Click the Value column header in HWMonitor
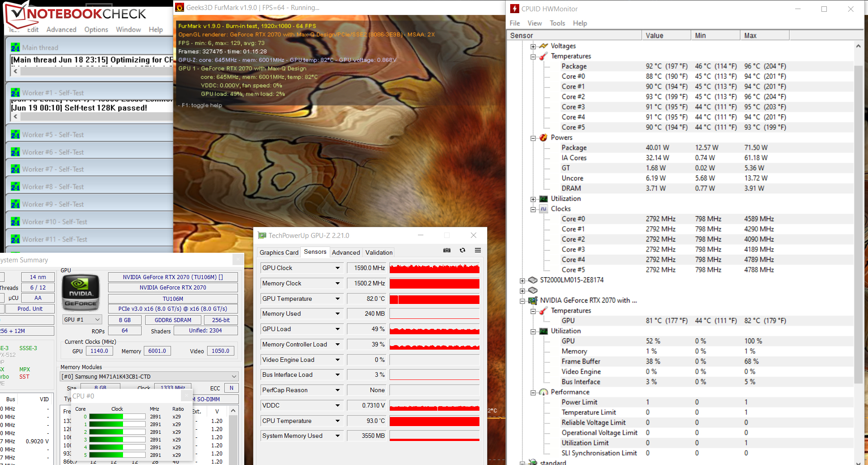Image resolution: width=868 pixels, height=465 pixels. click(666, 35)
